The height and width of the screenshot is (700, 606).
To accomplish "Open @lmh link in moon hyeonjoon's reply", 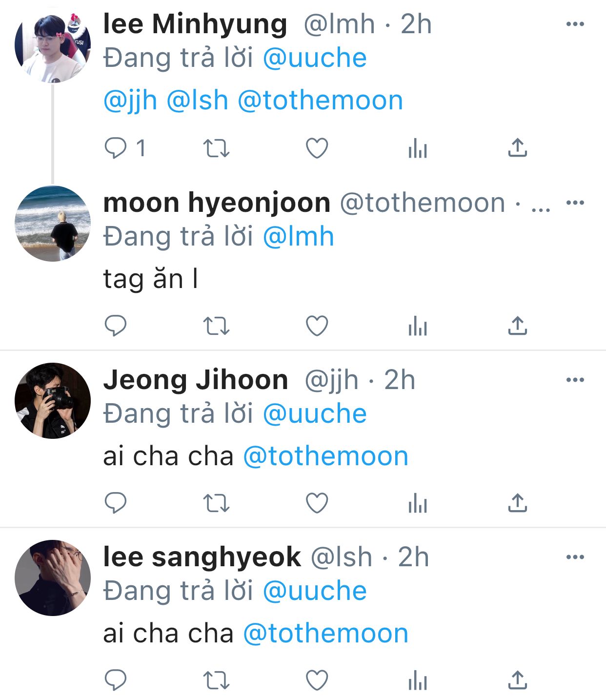I will [298, 237].
